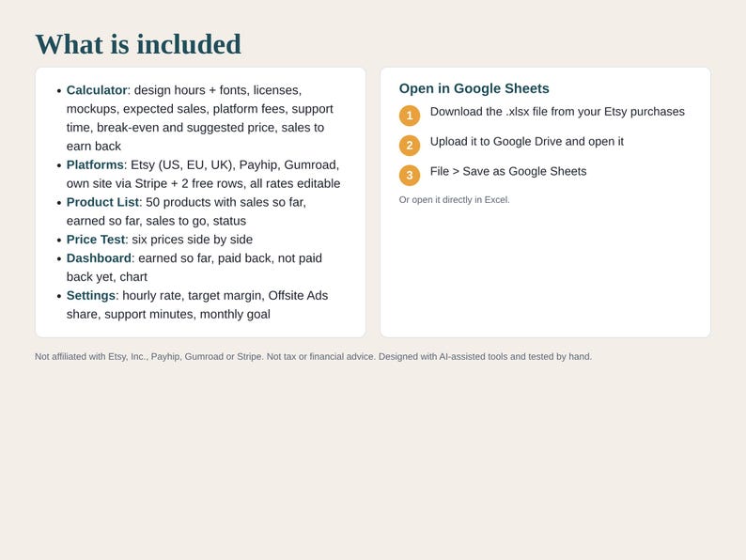Select the 'Calculator' bold label

point(97,90)
